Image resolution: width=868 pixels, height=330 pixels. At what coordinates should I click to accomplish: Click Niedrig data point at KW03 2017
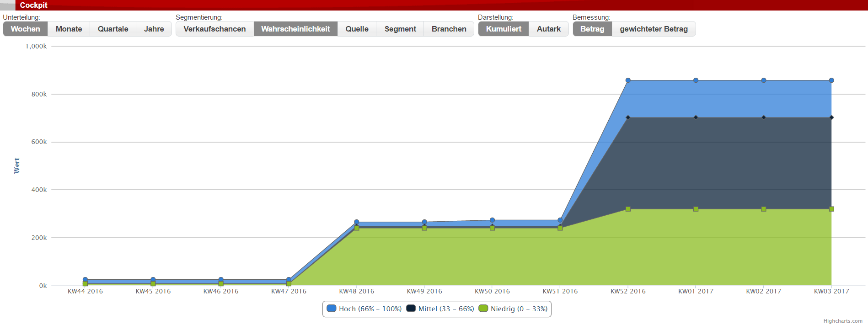click(x=831, y=209)
